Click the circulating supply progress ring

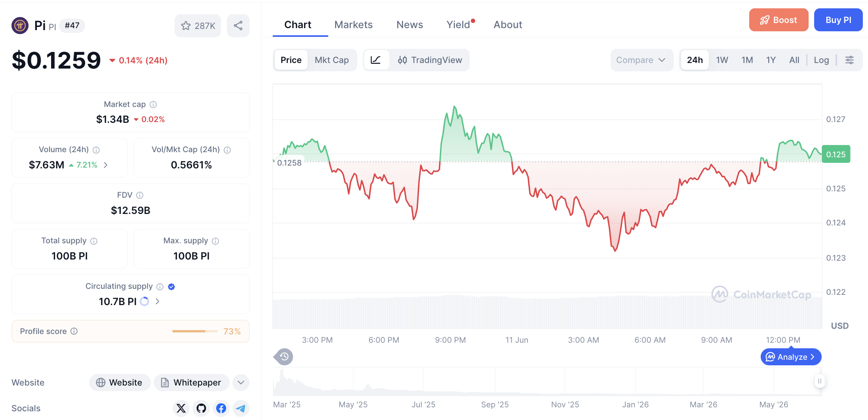click(145, 302)
